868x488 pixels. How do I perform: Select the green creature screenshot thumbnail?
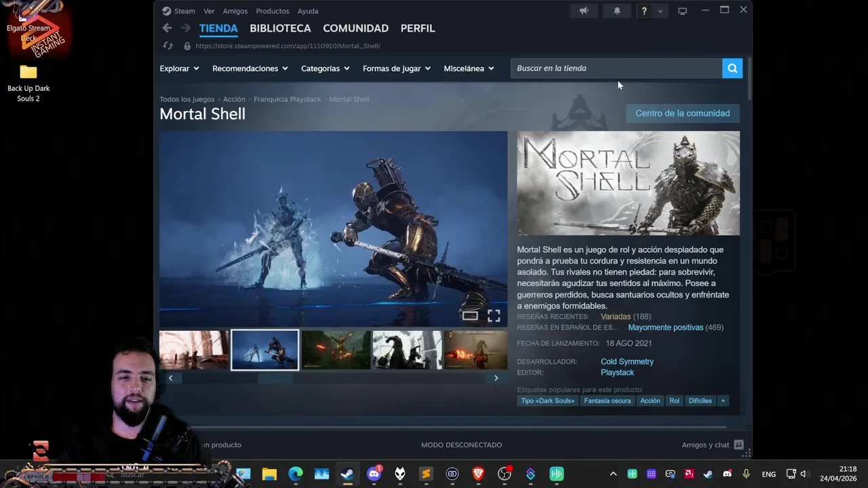pos(336,350)
